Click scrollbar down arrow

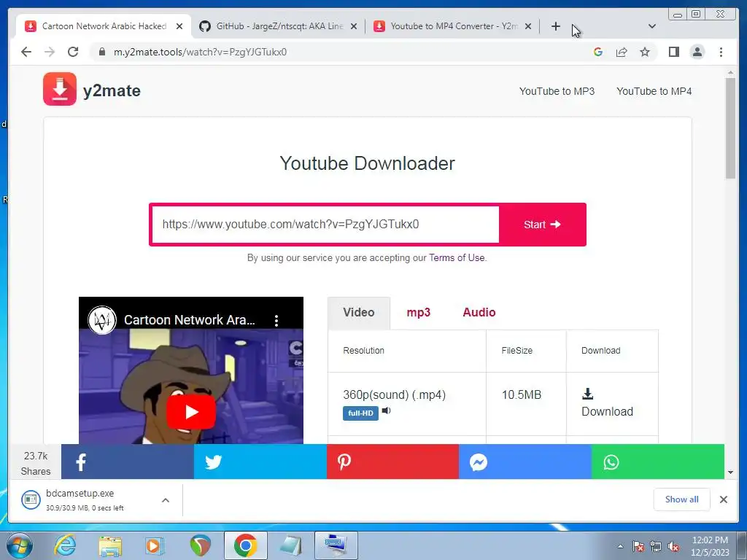click(x=730, y=472)
